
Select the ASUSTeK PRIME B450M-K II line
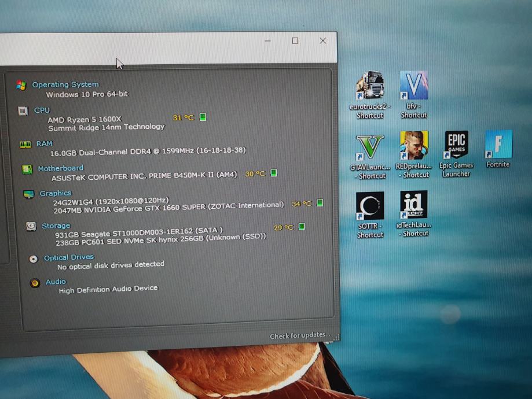click(x=144, y=176)
